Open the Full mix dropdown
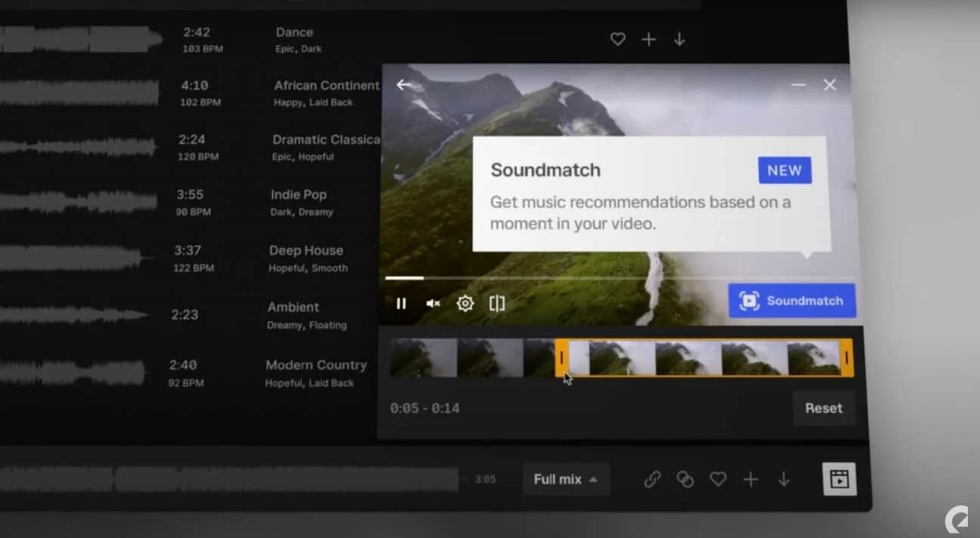Viewport: 980px width, 538px height. coord(566,480)
